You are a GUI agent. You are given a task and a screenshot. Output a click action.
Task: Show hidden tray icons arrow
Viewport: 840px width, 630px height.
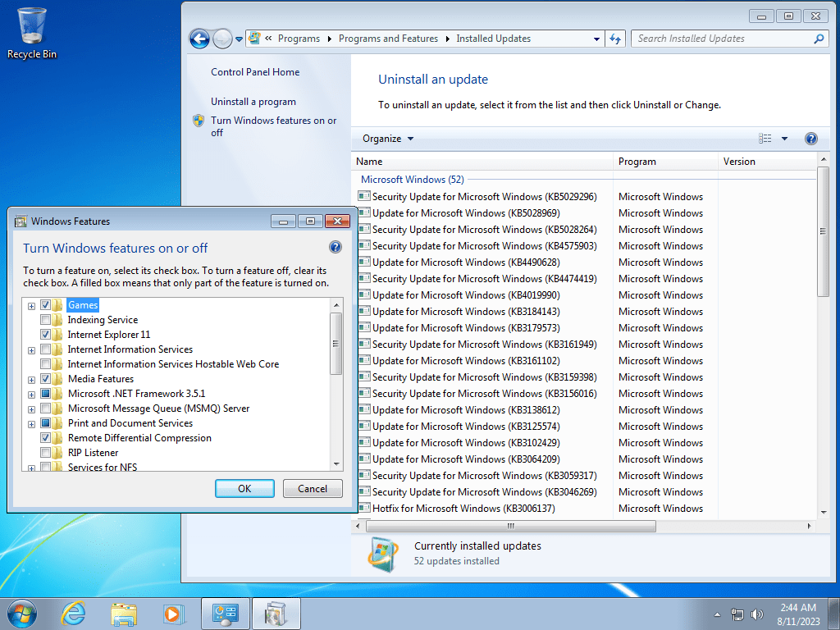pos(717,614)
